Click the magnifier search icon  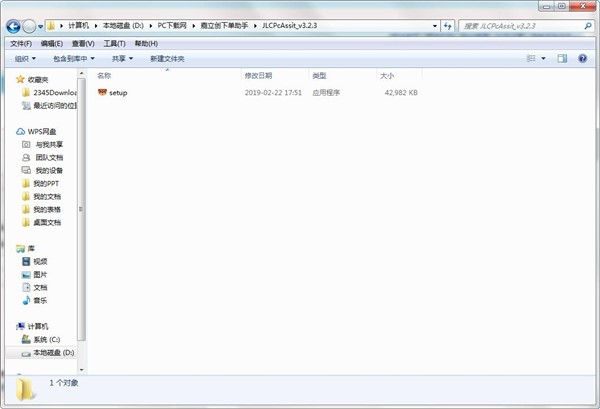588,26
